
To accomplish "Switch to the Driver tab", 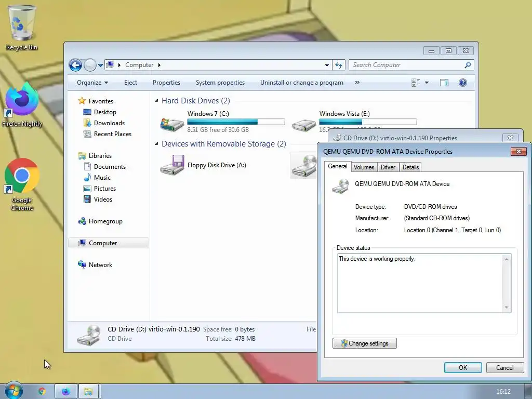I will [388, 167].
